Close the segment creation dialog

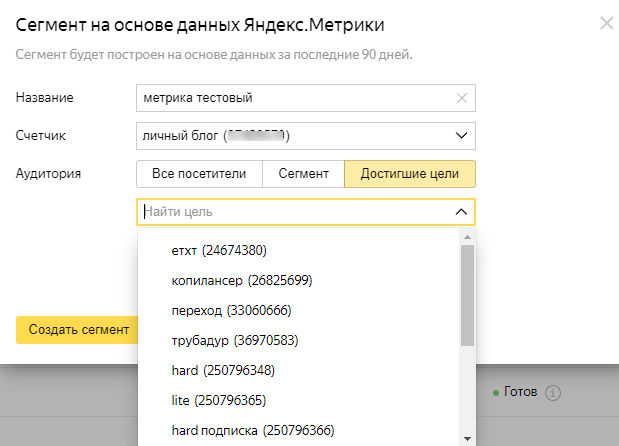606,22
